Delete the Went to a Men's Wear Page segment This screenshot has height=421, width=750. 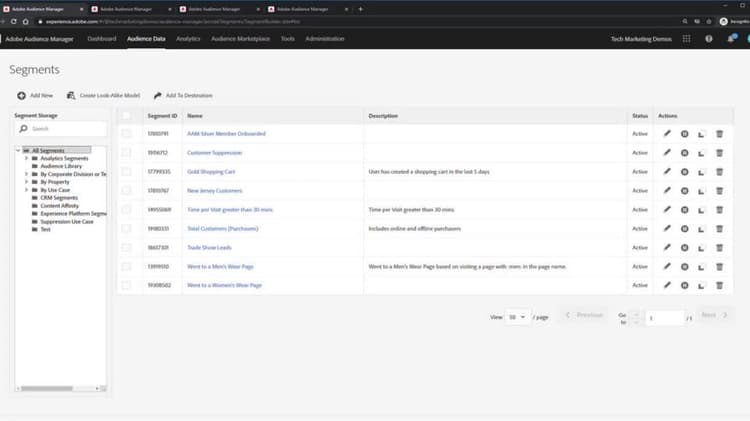pos(719,267)
